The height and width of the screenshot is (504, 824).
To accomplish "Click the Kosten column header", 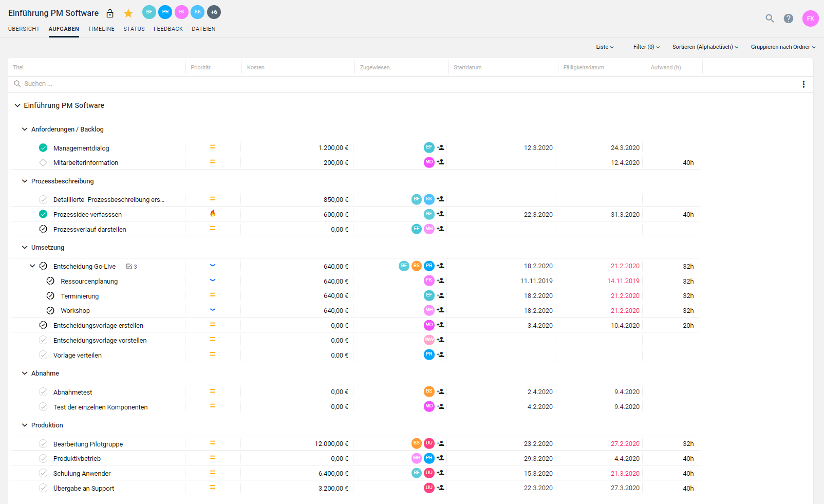I will pos(256,67).
